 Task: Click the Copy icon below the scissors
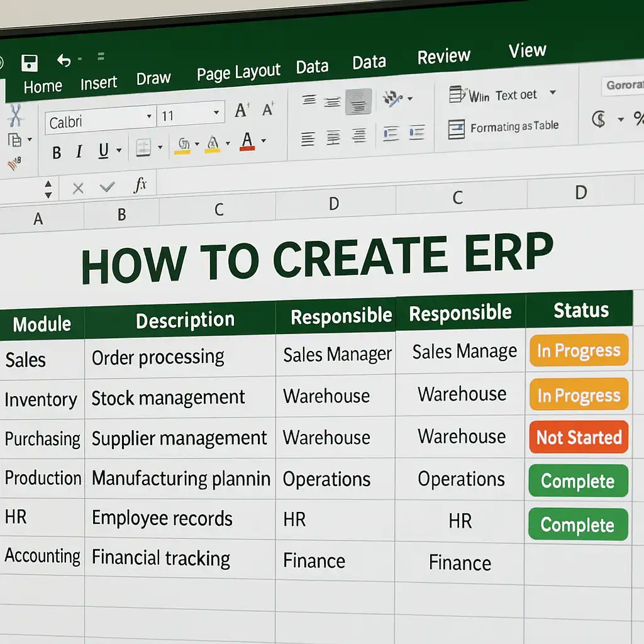coord(14,140)
